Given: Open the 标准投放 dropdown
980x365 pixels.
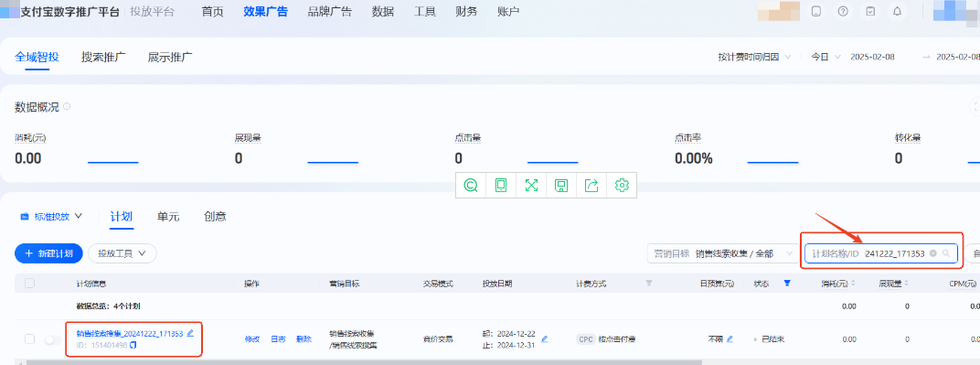Looking at the screenshot, I should (x=51, y=216).
